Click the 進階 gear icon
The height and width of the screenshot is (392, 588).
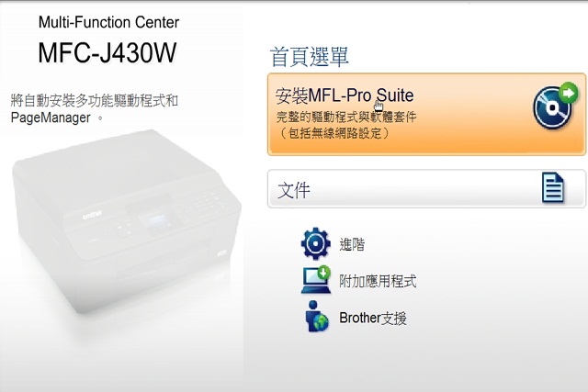[x=315, y=243]
